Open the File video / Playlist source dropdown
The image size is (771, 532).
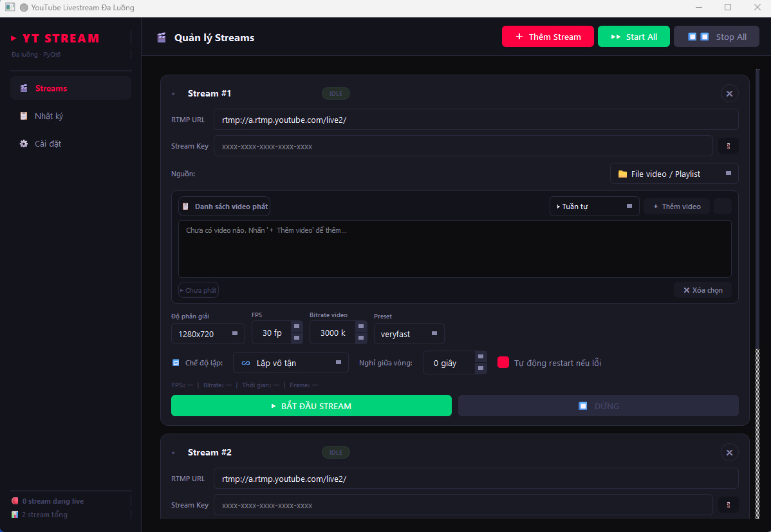[674, 174]
